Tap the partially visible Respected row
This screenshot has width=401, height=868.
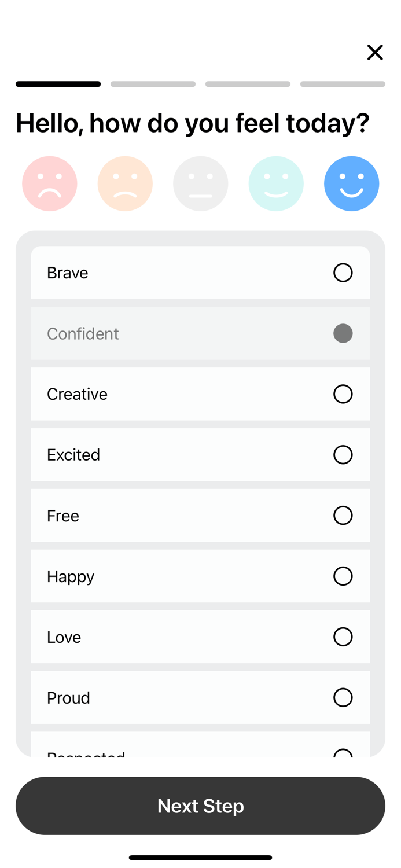200,746
